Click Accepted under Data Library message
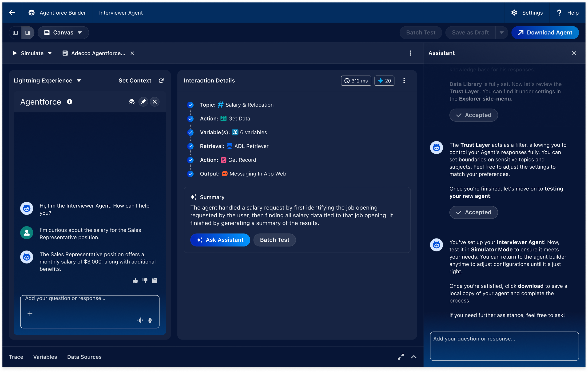The width and height of the screenshot is (588, 372). coord(473,115)
